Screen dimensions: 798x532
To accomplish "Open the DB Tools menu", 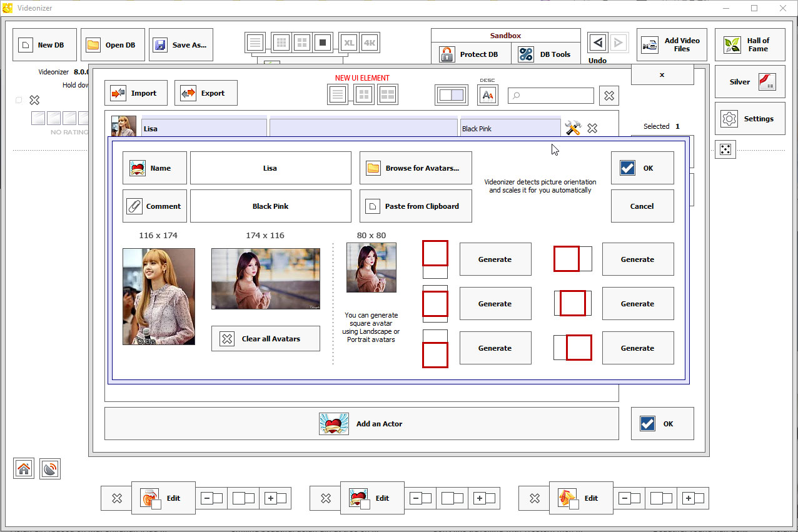I will coord(546,54).
